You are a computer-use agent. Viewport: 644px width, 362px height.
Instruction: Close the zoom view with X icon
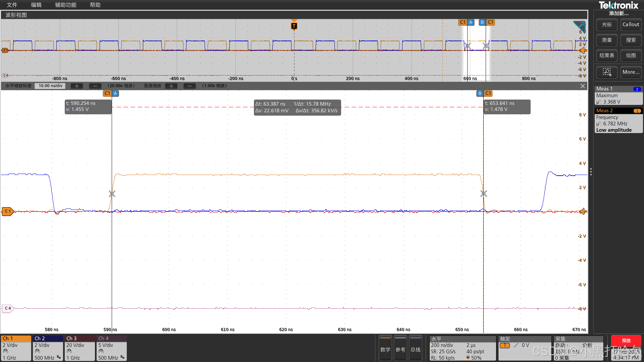583,86
